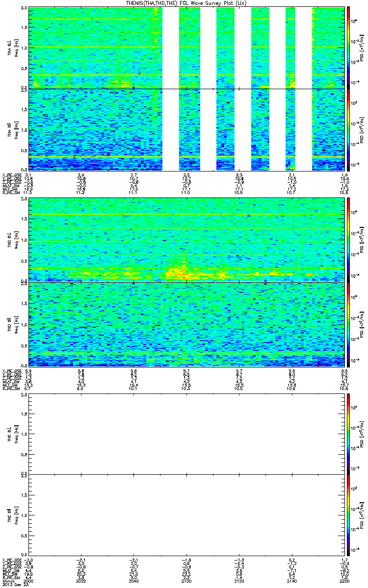Click the THA BL spectrogram panel
368x588 pixels.
coord(186,48)
